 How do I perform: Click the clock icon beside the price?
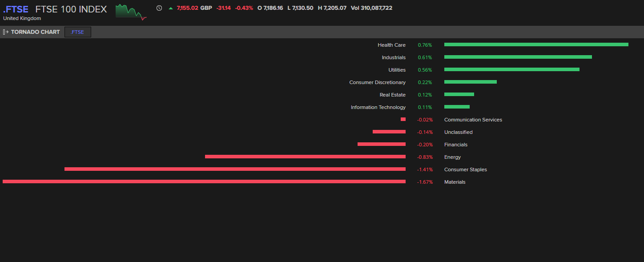click(x=159, y=8)
